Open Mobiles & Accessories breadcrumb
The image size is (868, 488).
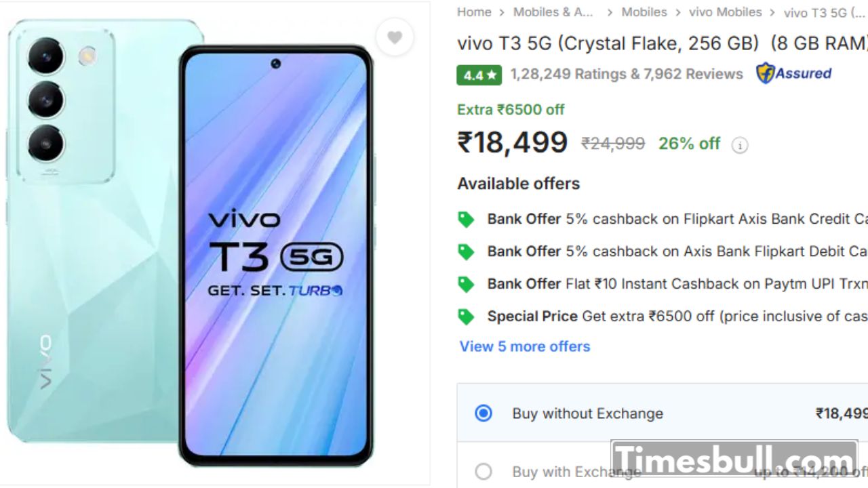click(553, 12)
